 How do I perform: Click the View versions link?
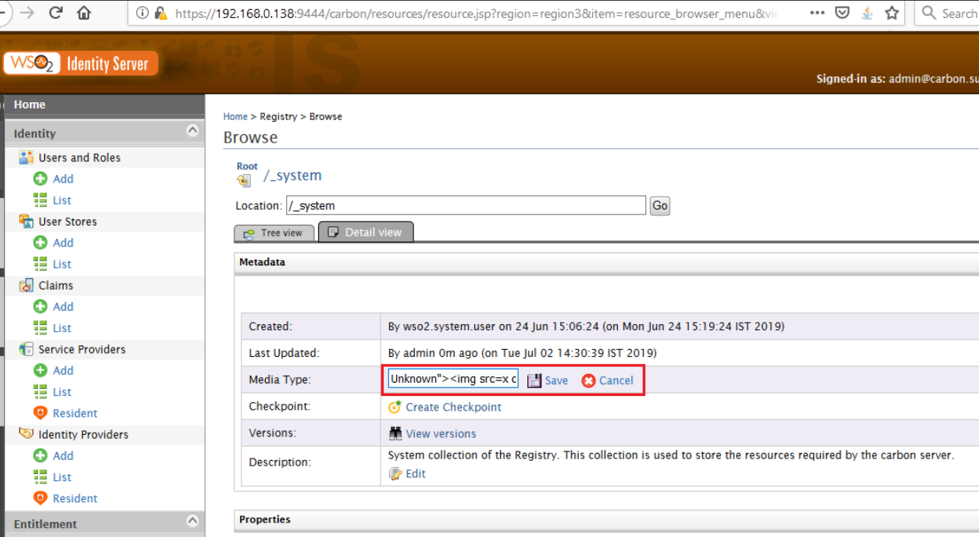coord(441,433)
